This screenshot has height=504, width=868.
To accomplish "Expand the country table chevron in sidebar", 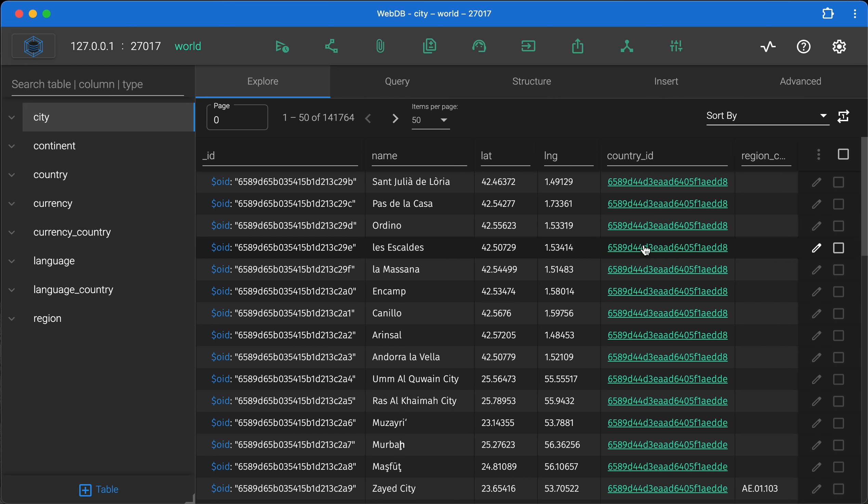I will coord(12,175).
